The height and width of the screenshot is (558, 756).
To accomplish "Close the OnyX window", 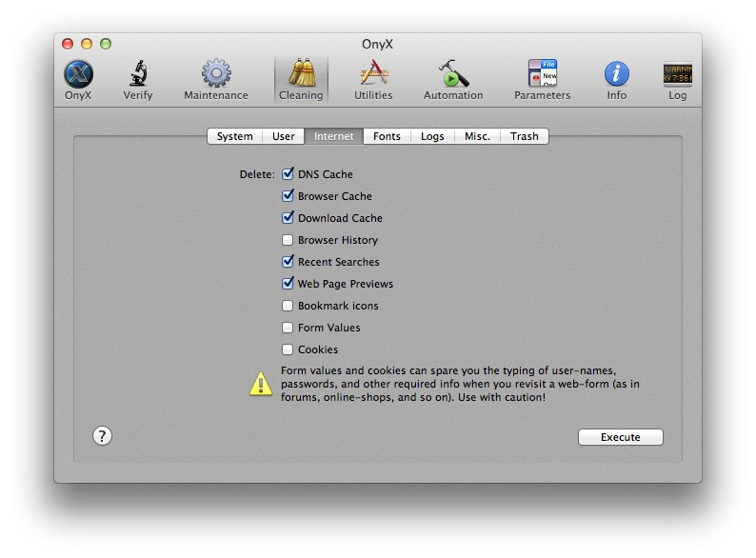I will (x=68, y=44).
